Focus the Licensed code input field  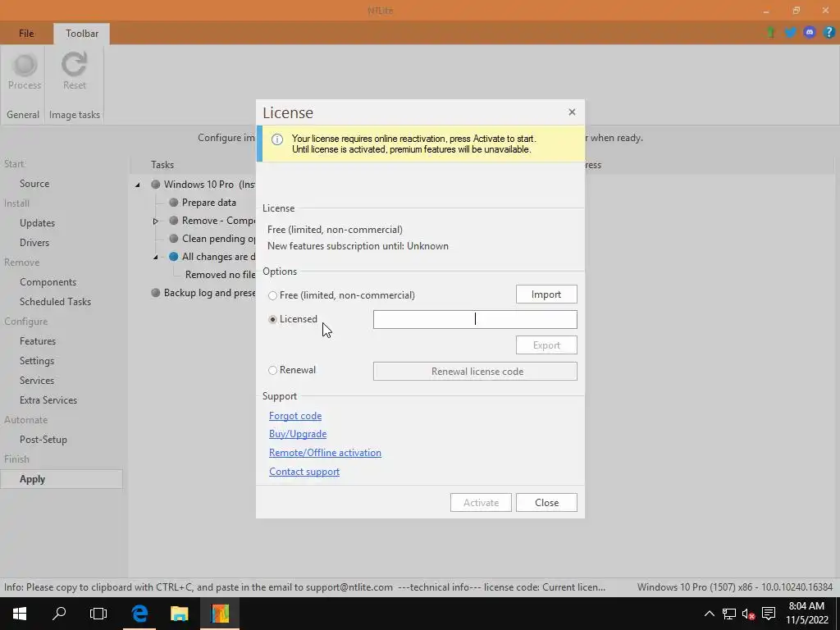click(x=475, y=319)
